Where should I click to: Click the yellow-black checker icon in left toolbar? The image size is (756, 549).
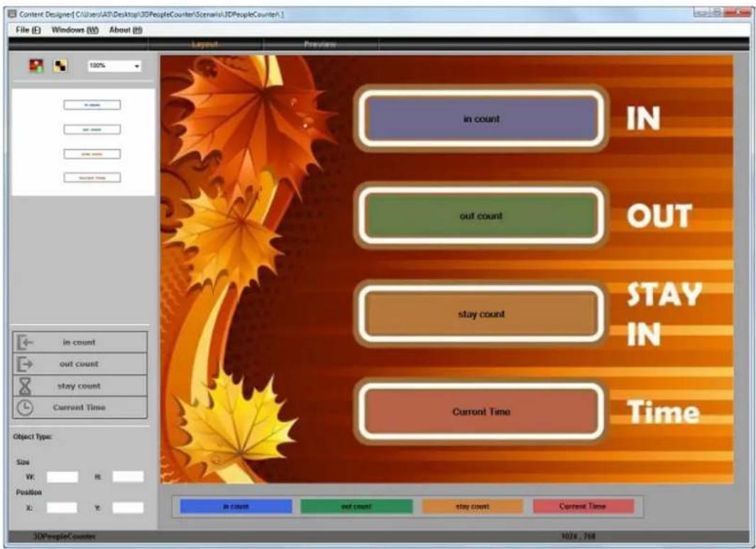click(61, 65)
